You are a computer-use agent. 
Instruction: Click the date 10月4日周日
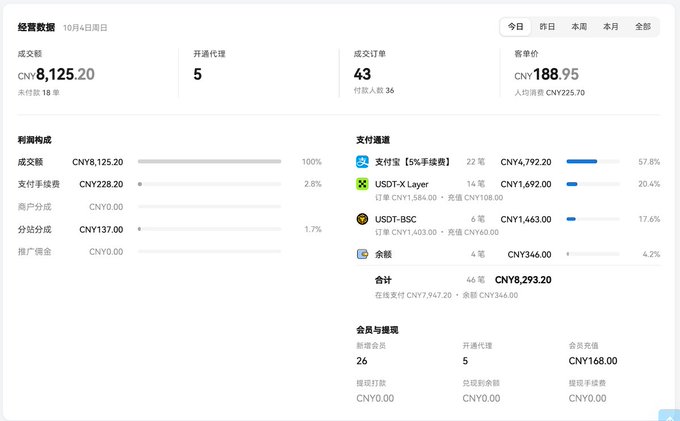click(85, 28)
